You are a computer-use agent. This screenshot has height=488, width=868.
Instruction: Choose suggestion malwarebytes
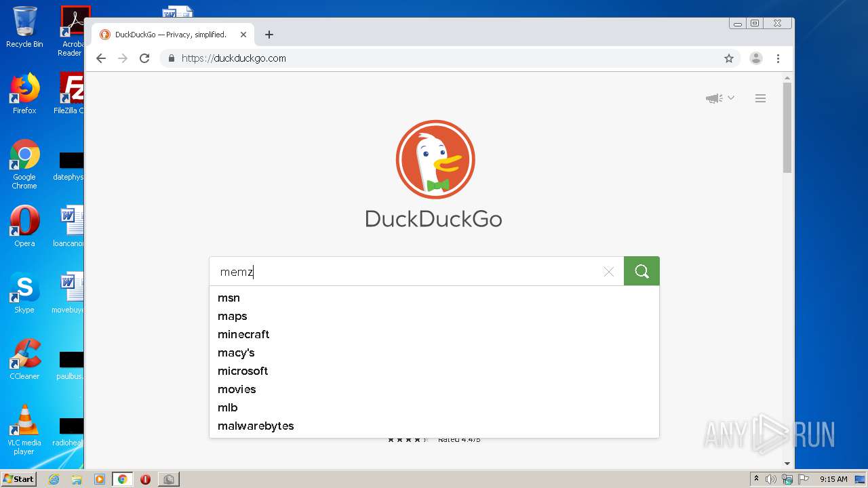434,426
